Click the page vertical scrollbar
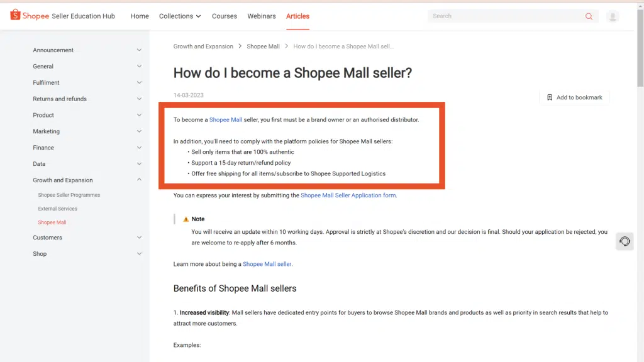This screenshot has height=362, width=644. coord(640,189)
